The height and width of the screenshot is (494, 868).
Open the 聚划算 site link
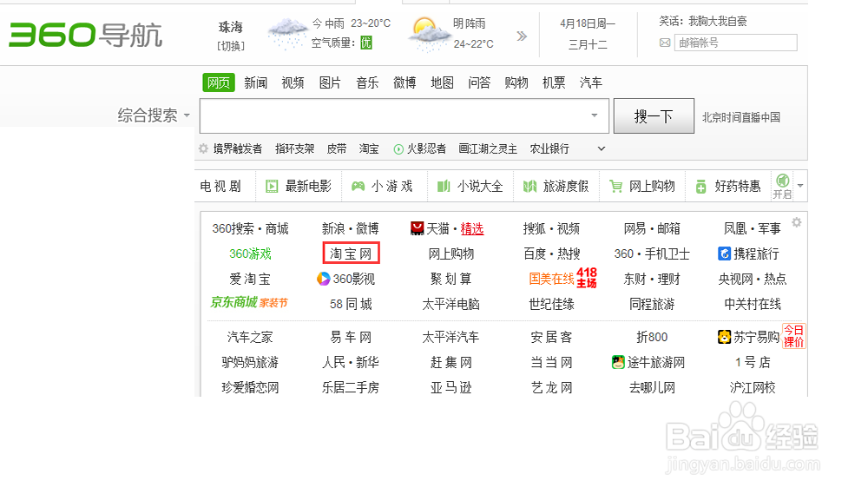tap(451, 279)
